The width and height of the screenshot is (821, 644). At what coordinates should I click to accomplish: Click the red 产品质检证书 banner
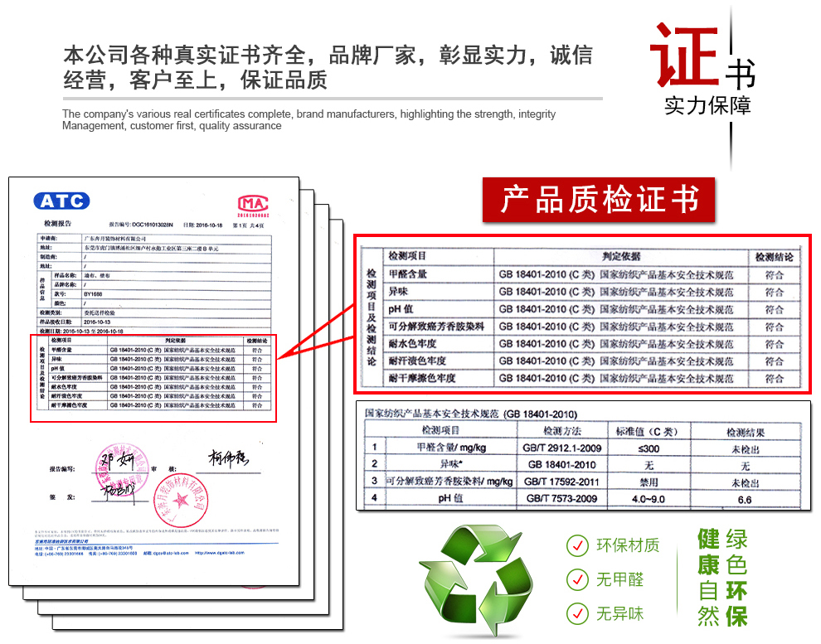pos(598,200)
